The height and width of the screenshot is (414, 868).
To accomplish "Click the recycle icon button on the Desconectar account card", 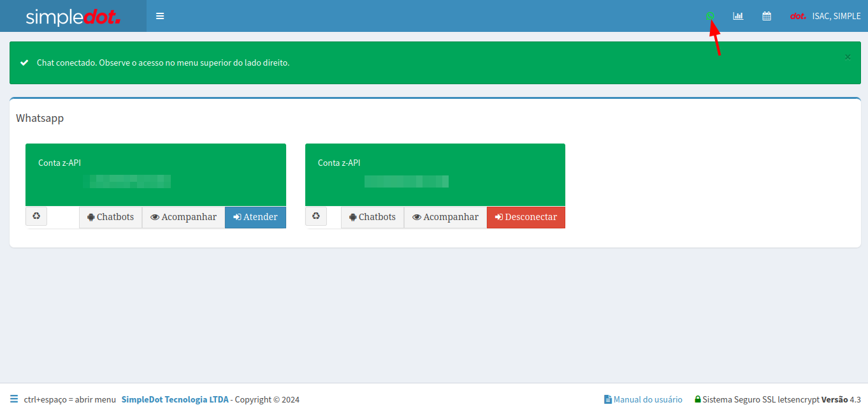I will 316,216.
